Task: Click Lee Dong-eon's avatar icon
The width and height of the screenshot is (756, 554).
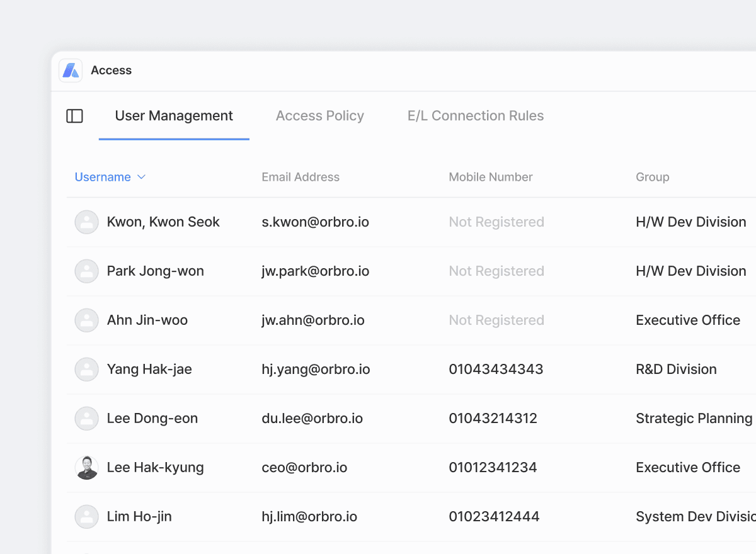Action: [x=86, y=418]
